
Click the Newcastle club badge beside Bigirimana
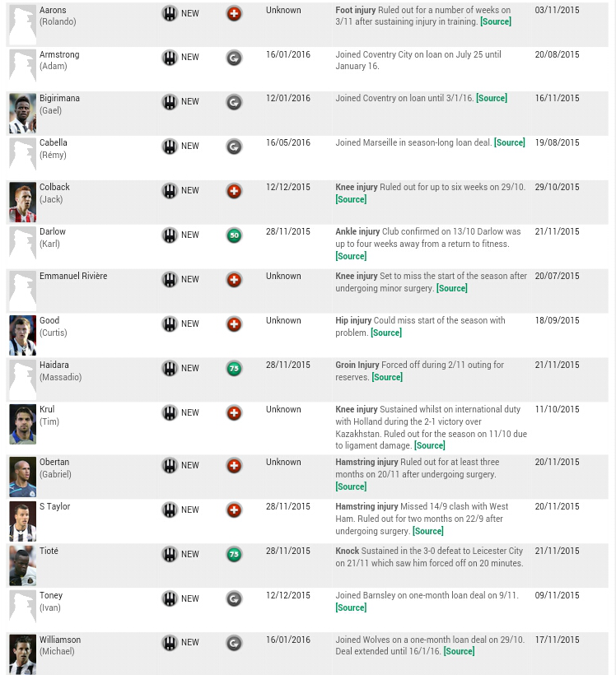coord(170,102)
